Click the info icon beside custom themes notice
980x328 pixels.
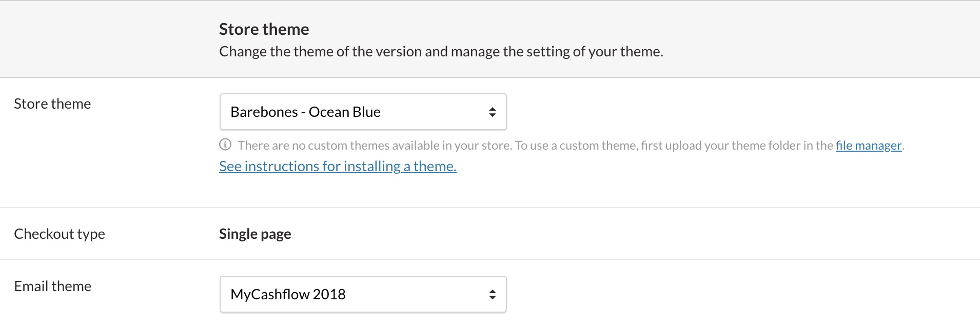[x=225, y=145]
